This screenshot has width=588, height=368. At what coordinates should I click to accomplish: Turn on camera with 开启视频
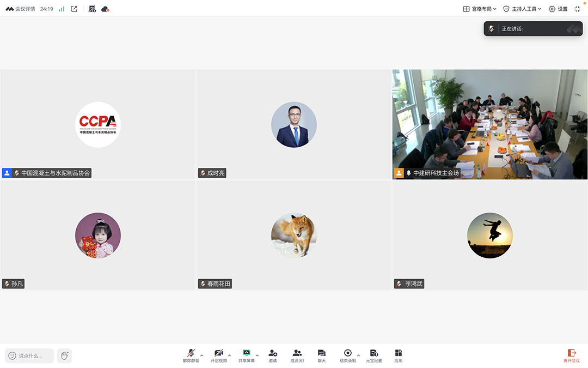pyautogui.click(x=219, y=355)
